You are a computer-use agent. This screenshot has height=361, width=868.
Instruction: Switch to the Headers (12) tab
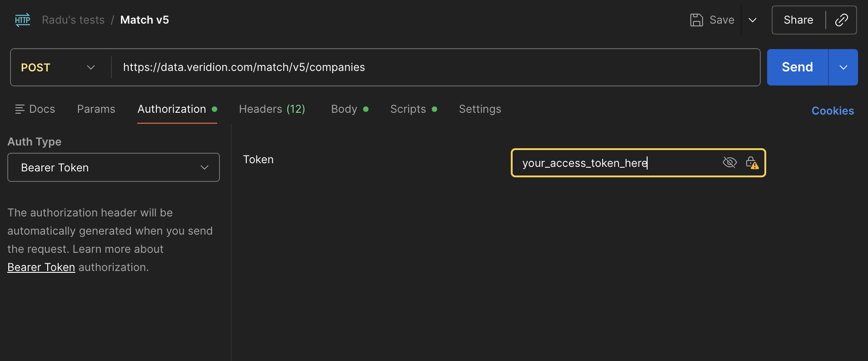pyautogui.click(x=272, y=109)
